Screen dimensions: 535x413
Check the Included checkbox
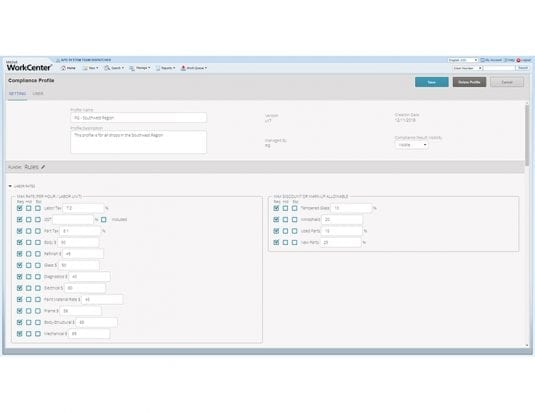pyautogui.click(x=103, y=219)
